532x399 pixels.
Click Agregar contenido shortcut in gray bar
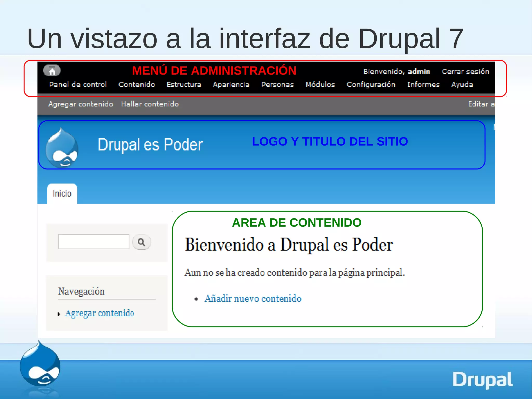[81, 104]
